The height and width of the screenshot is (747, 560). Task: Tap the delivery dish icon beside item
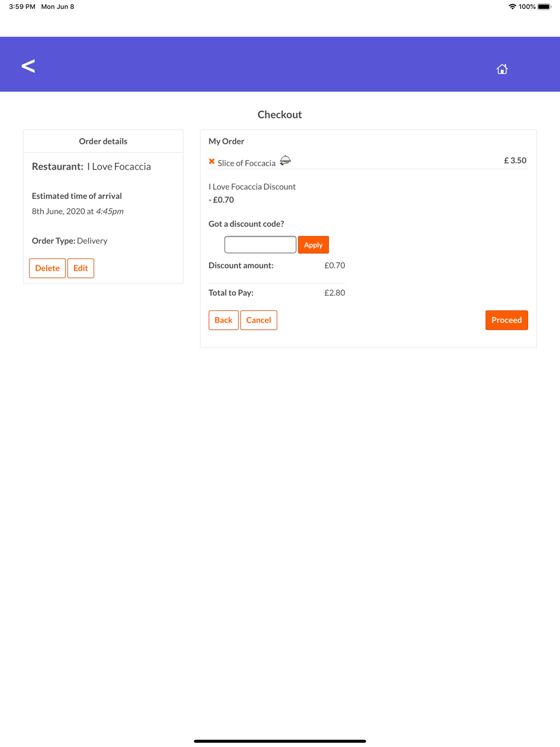tap(285, 161)
